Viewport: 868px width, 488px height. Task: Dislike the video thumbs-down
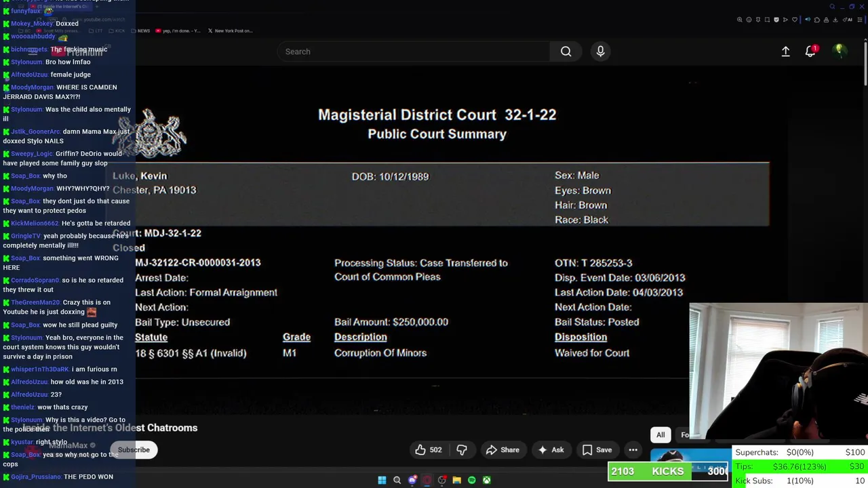click(462, 450)
